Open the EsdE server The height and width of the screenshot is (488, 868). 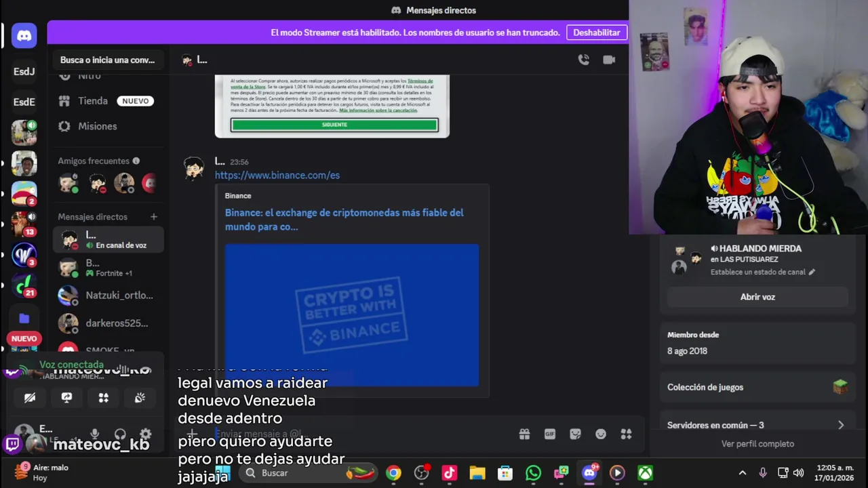pos(24,102)
